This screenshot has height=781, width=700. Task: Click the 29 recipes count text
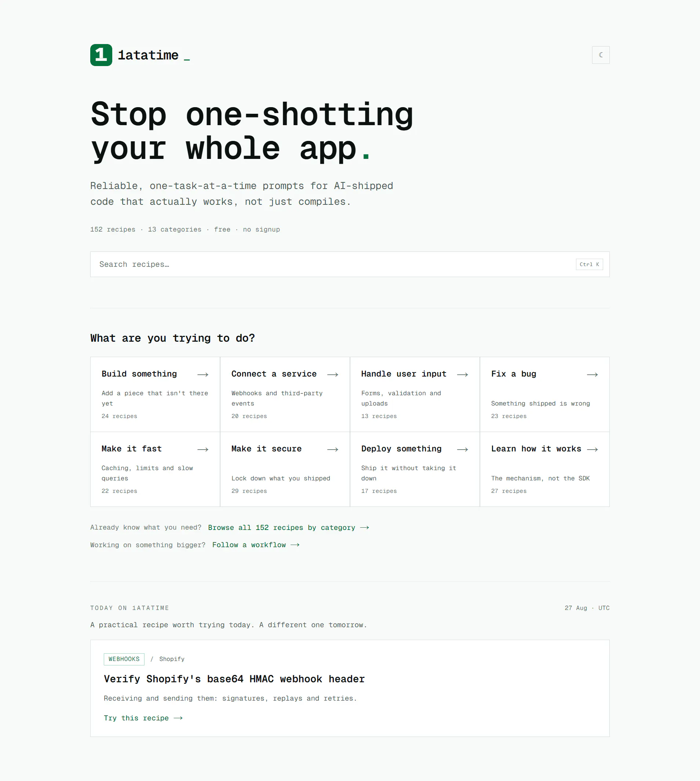249,491
